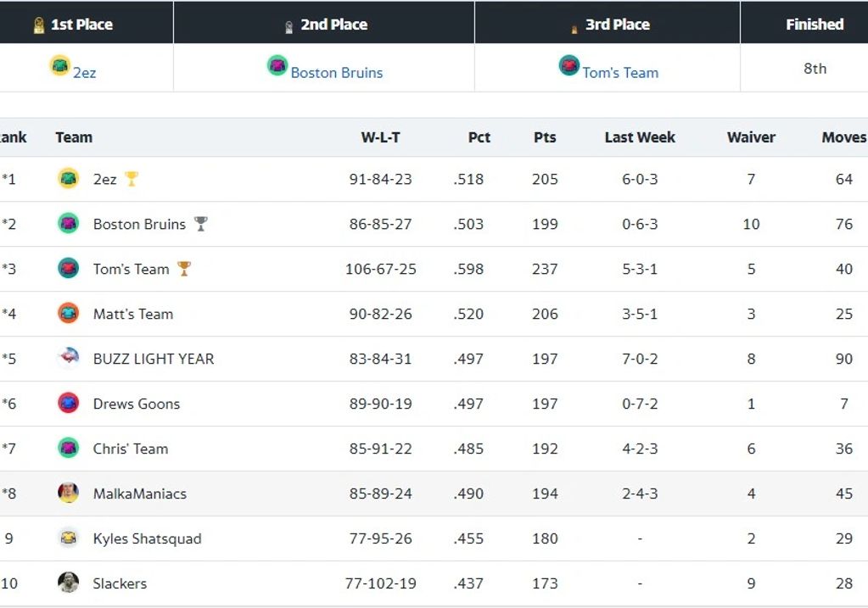Click the Moves column header

click(844, 137)
